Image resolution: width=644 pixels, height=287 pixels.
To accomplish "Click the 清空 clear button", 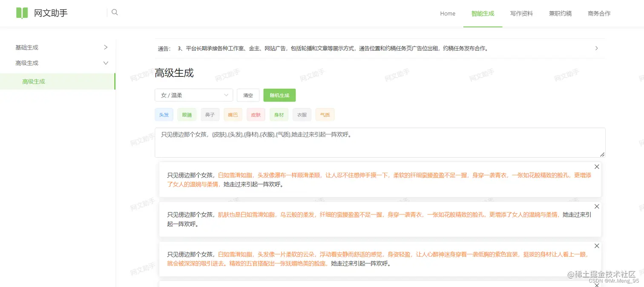I will 248,95.
